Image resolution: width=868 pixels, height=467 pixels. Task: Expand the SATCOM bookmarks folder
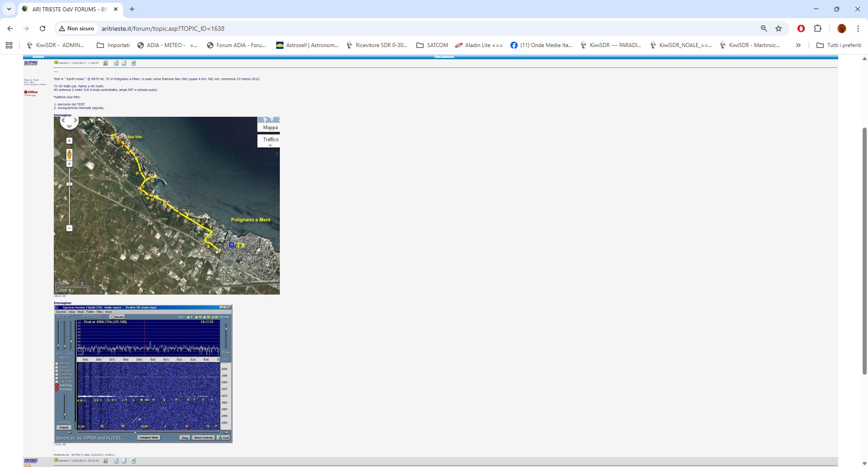click(x=432, y=45)
